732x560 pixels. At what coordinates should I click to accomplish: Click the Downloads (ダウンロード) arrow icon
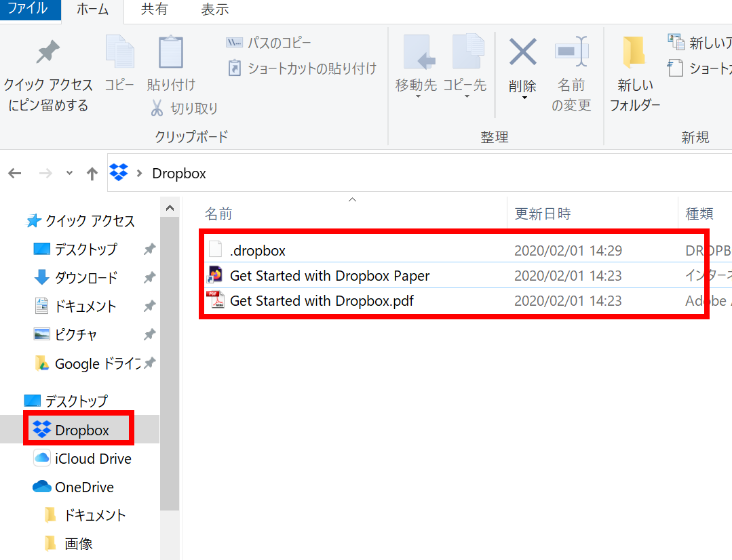[42, 277]
